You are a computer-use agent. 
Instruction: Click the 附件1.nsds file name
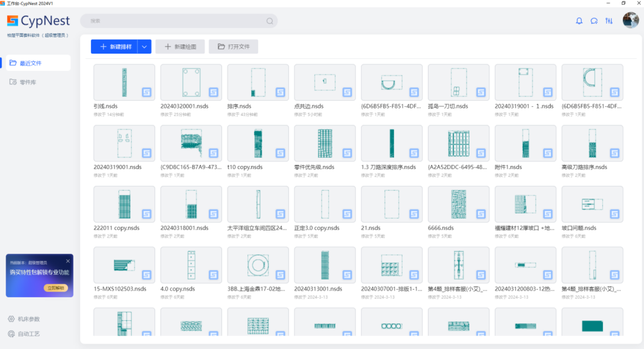(508, 167)
